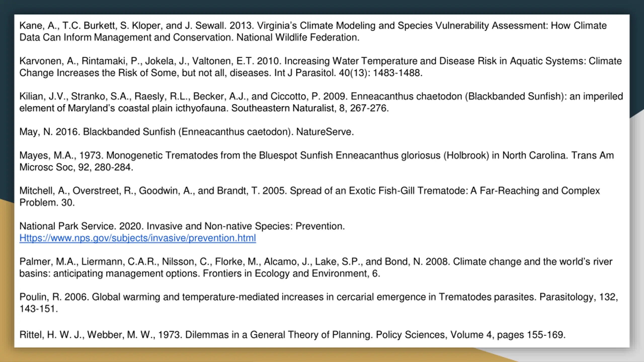
Task: Click the Poulin 2006 Global warming citation
Action: (319, 303)
